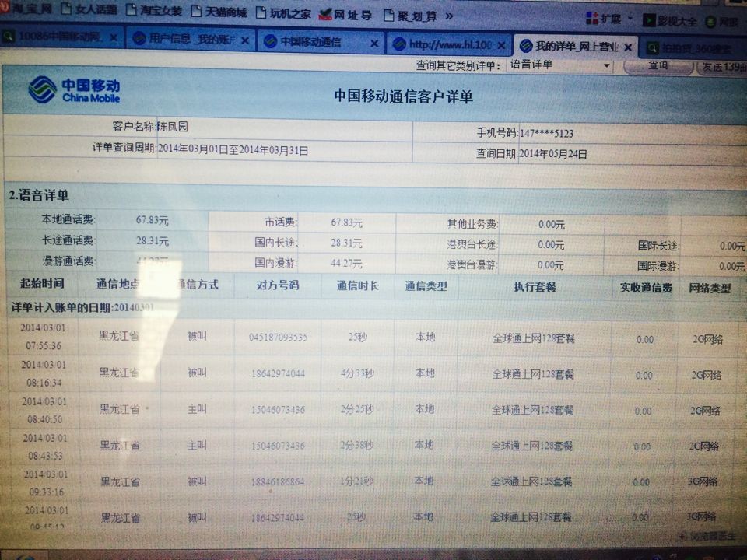
Task: Click the timestamp 2014/03/01 07:55:36
Action: click(x=44, y=337)
